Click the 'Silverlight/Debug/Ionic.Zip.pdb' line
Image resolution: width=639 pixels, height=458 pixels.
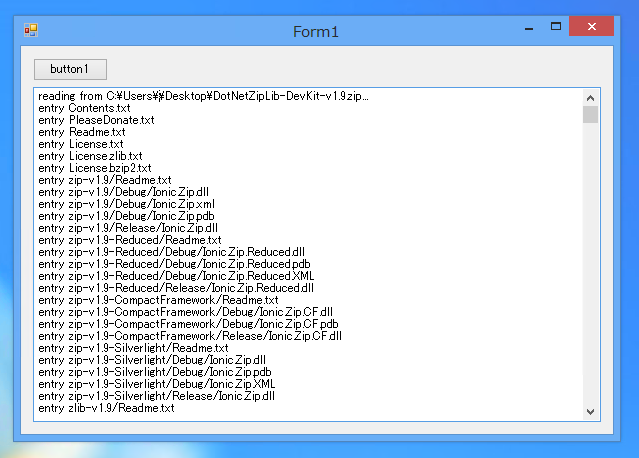pos(155,372)
